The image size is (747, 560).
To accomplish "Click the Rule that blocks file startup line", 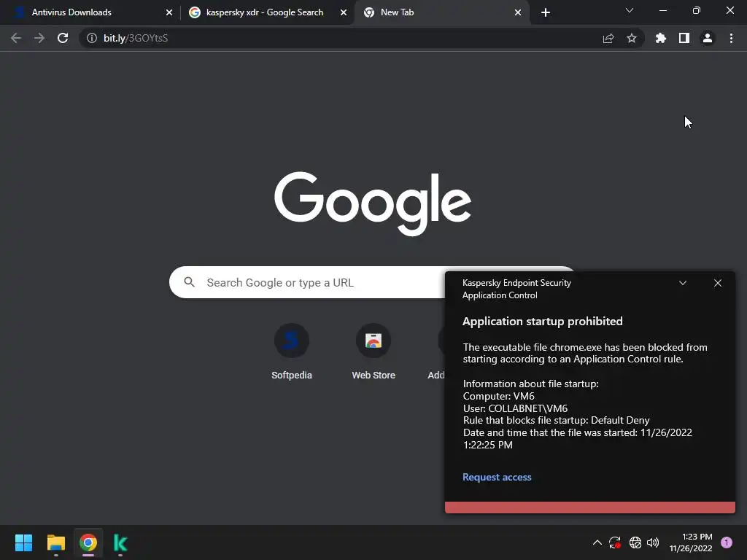I will pos(556,421).
